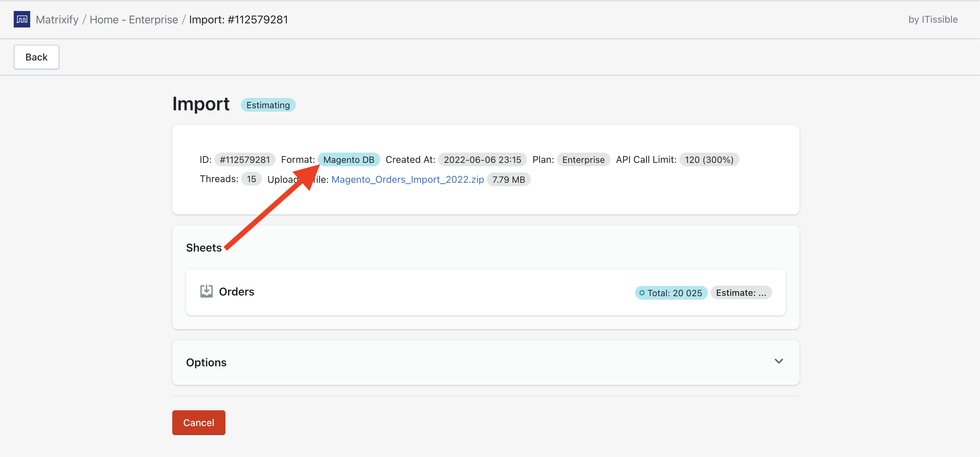Click the Estimating status badge
This screenshot has height=457, width=980.
(268, 105)
